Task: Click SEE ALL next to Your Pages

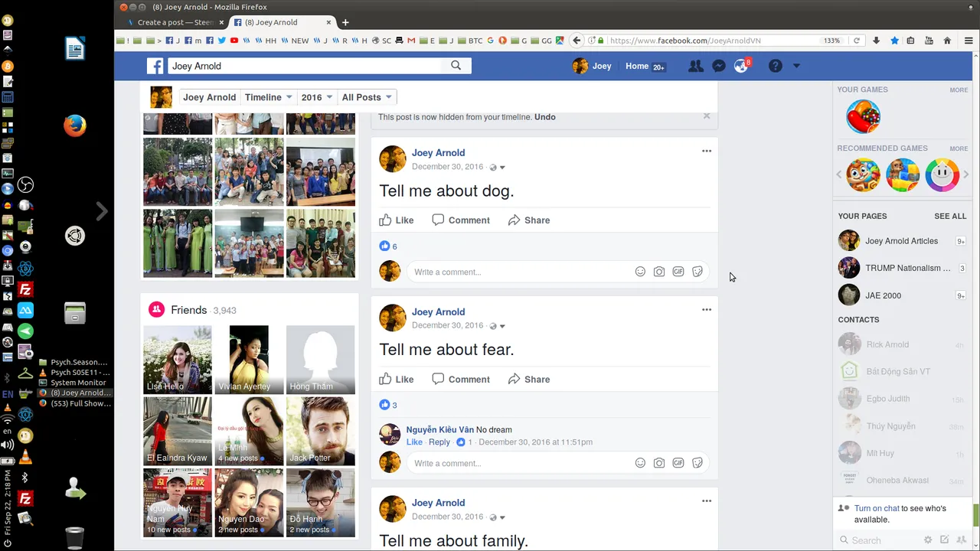Action: (950, 217)
